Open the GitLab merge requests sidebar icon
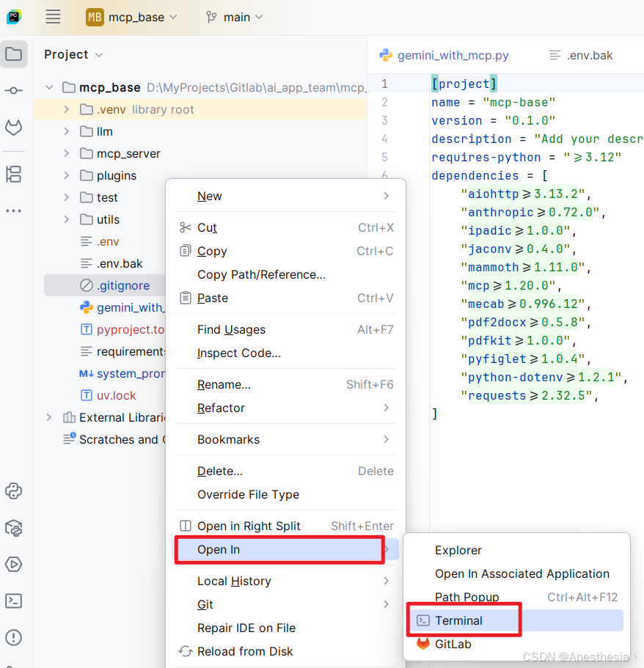644x668 pixels. tap(14, 128)
